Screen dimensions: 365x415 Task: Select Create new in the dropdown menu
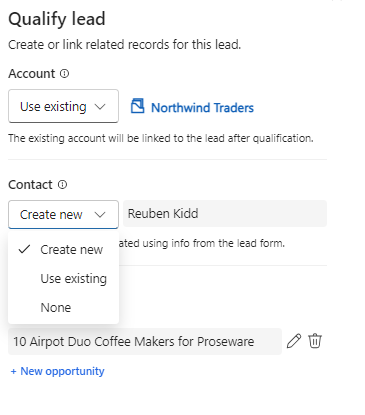[x=63, y=249]
